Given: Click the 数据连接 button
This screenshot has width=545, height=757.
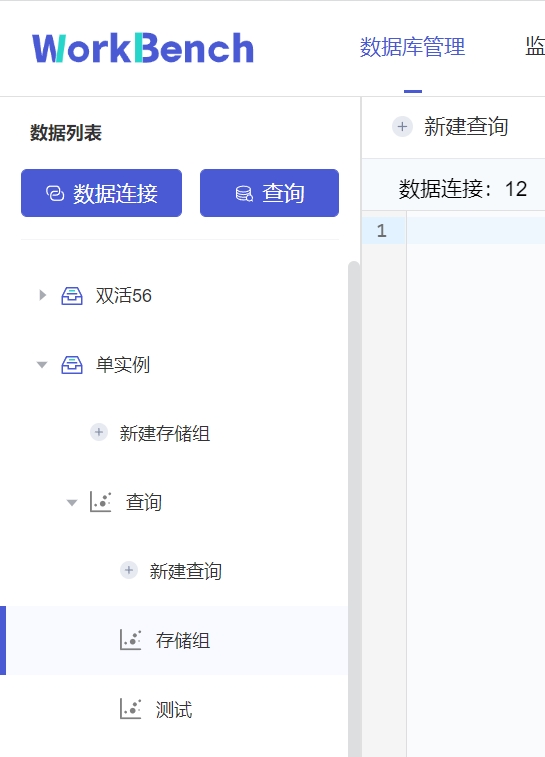Looking at the screenshot, I should [101, 193].
